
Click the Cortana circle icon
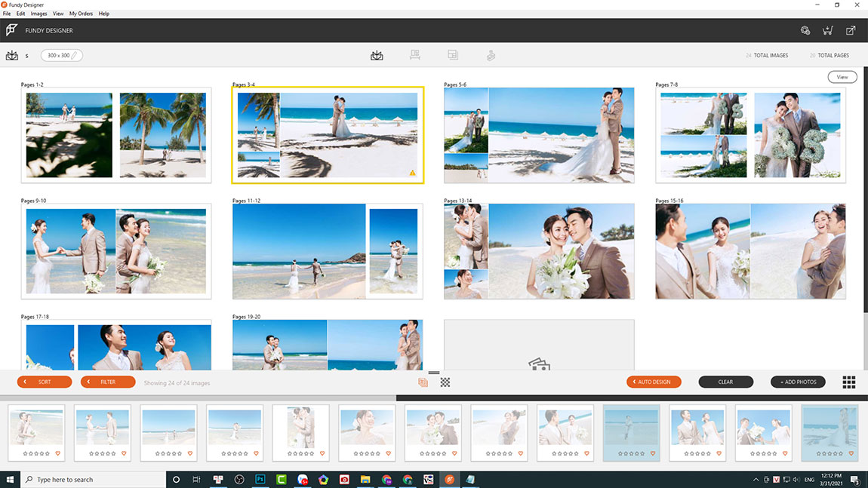(176, 479)
